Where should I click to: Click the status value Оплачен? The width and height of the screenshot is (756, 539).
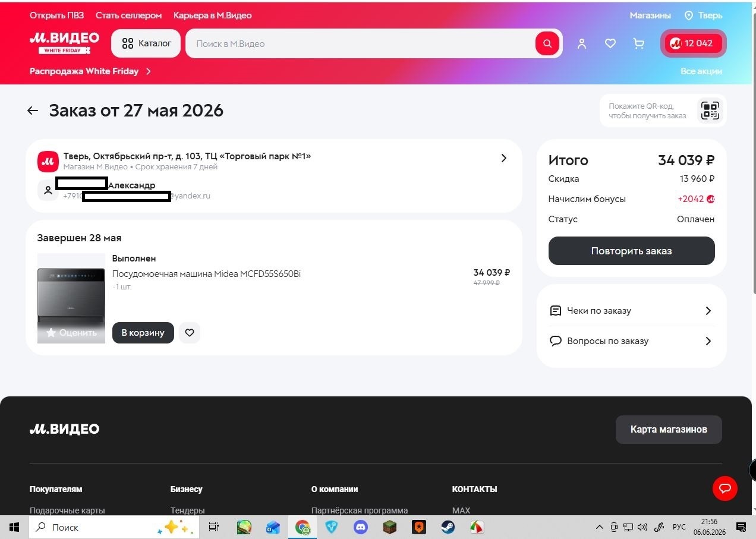pyautogui.click(x=695, y=219)
